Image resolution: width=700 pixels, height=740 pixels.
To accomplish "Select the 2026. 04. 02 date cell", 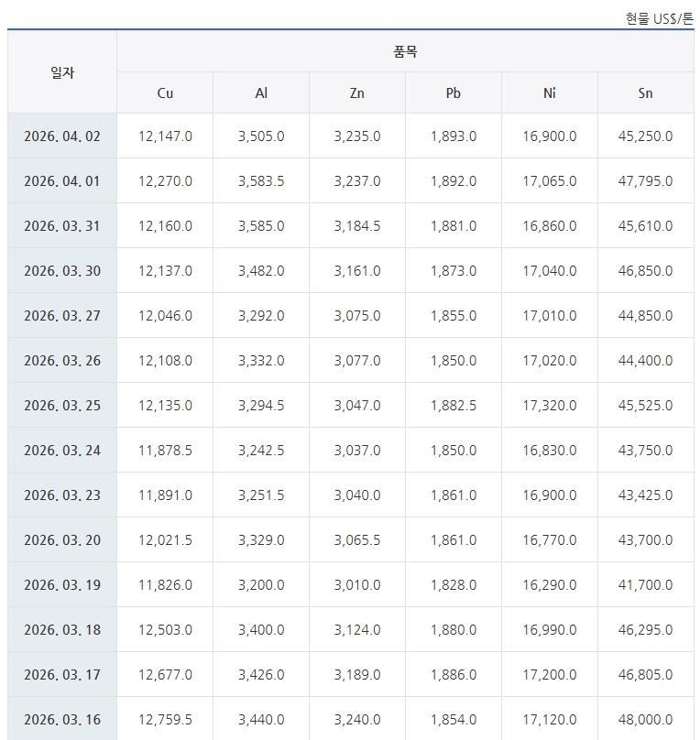I will tap(62, 136).
